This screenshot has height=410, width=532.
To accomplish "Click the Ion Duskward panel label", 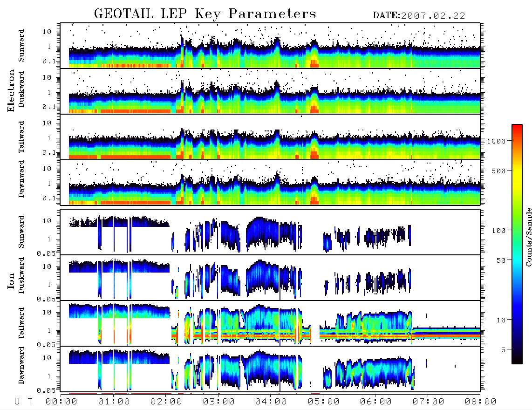I will (21, 275).
